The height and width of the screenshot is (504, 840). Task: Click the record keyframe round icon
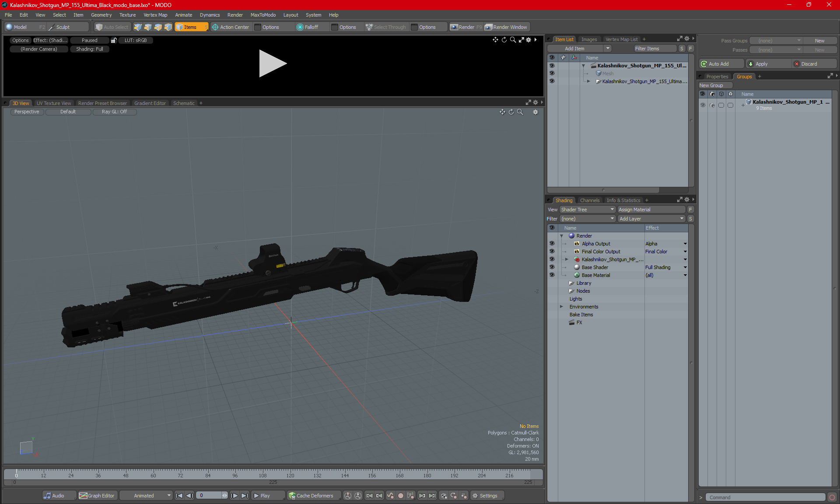coord(400,496)
